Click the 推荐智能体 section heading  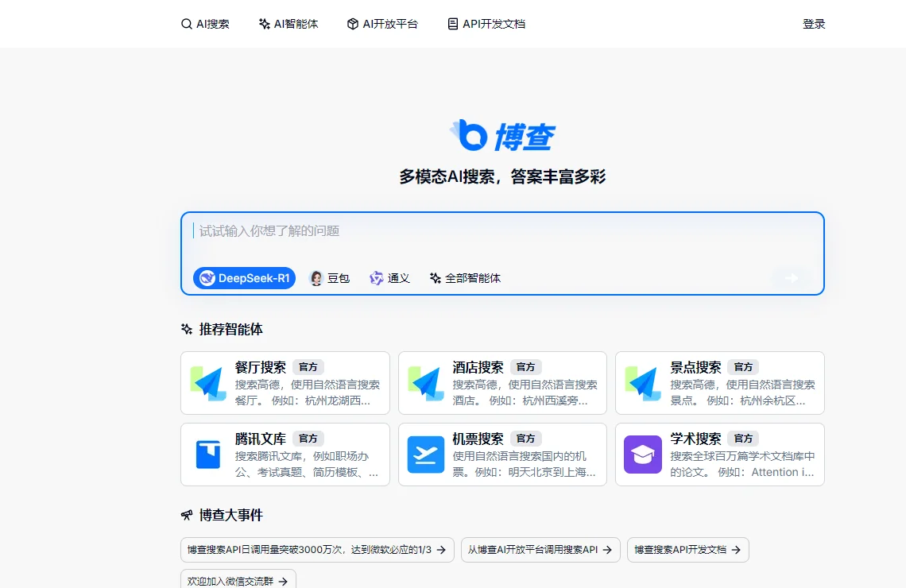pyautogui.click(x=231, y=329)
